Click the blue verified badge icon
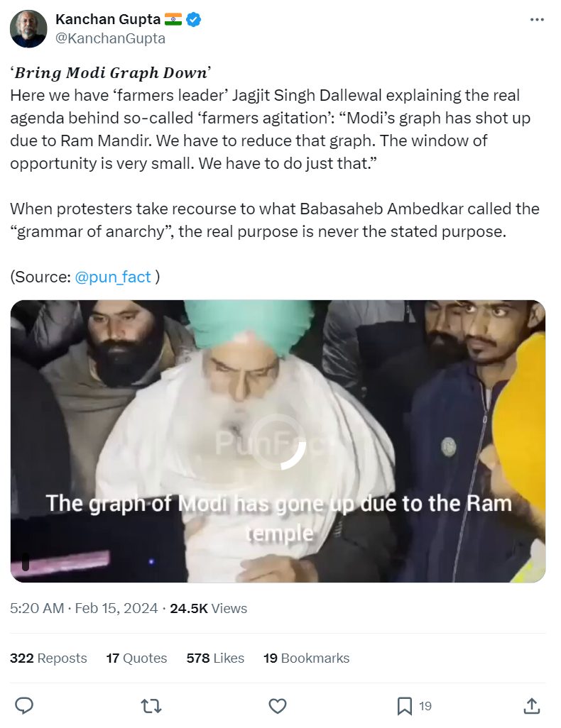 [x=194, y=19]
